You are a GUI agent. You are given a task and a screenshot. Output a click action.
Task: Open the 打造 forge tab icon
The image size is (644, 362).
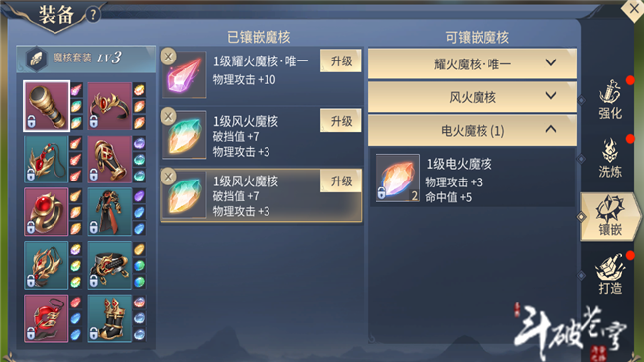(610, 275)
